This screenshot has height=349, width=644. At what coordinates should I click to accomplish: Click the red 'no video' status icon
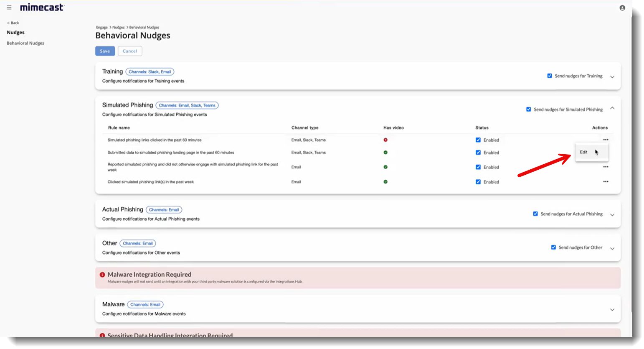tap(385, 140)
